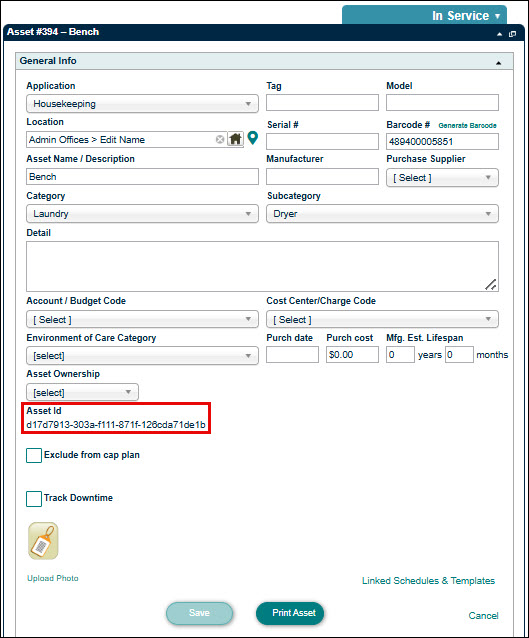Click the Purch date input field
The image size is (529, 638).
point(292,354)
